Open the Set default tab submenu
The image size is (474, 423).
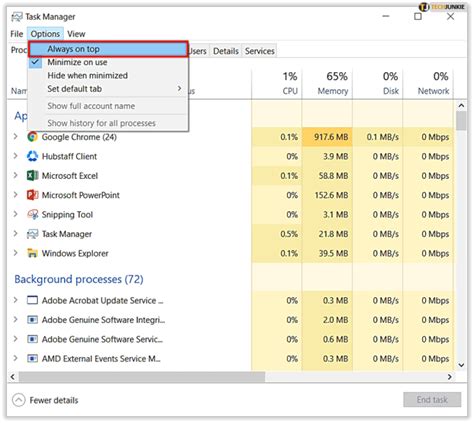point(108,89)
